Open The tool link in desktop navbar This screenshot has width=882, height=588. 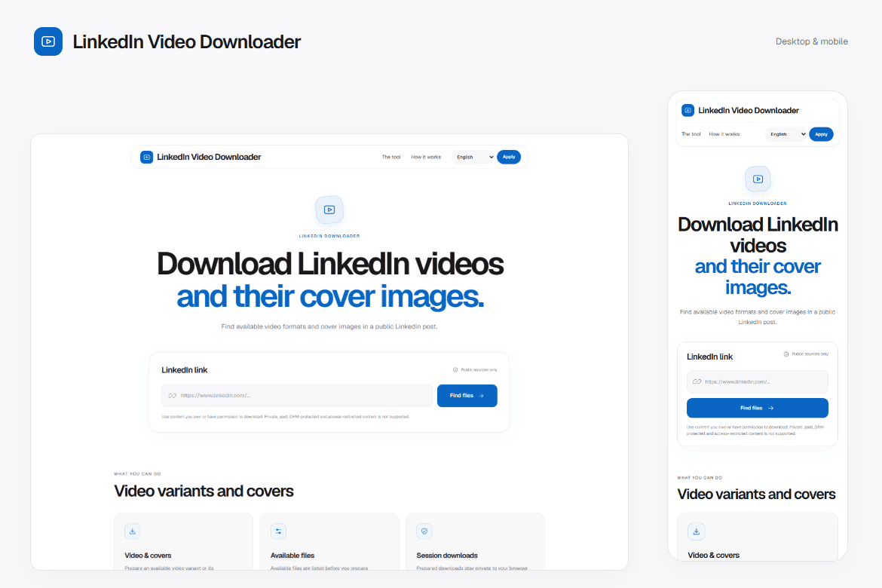coord(391,157)
